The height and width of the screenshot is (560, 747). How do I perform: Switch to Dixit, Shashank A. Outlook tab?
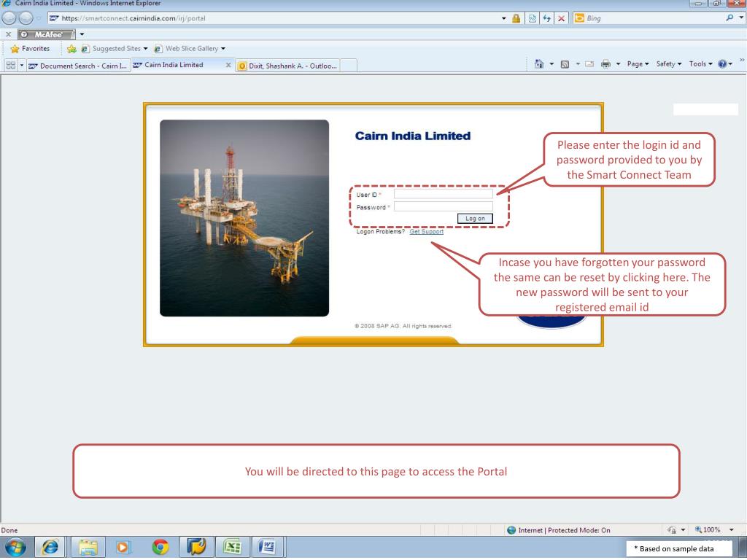288,66
